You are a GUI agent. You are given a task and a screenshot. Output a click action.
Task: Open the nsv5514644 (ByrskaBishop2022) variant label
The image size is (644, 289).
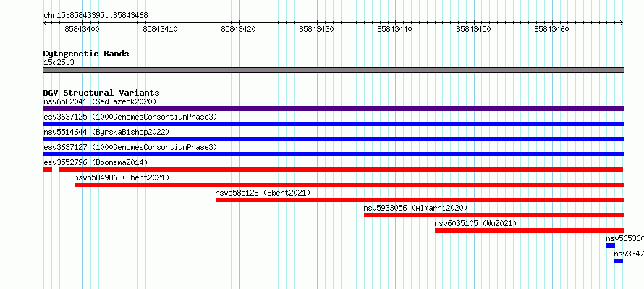pos(106,132)
